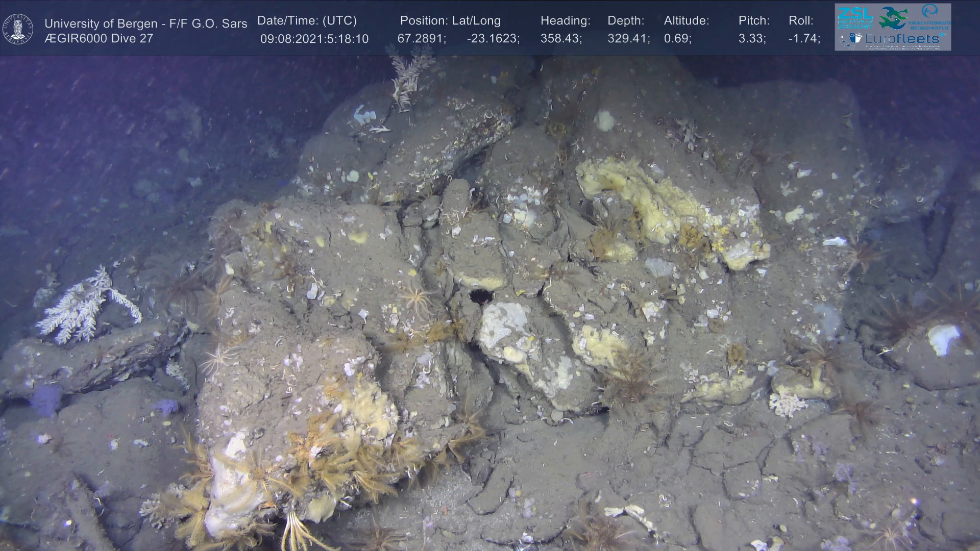
Task: Click the white branching coral at left
Action: coord(86,305)
